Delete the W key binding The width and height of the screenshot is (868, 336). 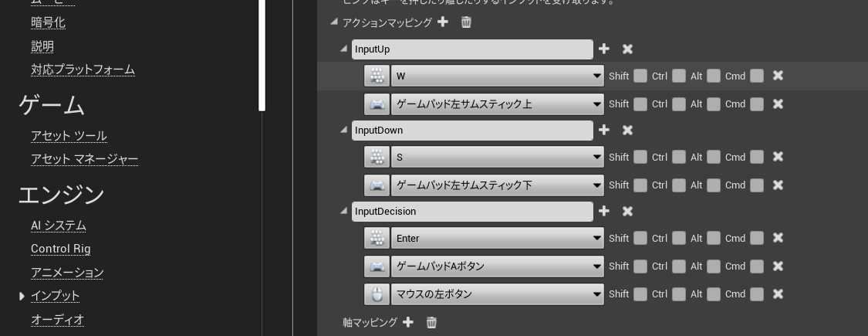point(778,76)
